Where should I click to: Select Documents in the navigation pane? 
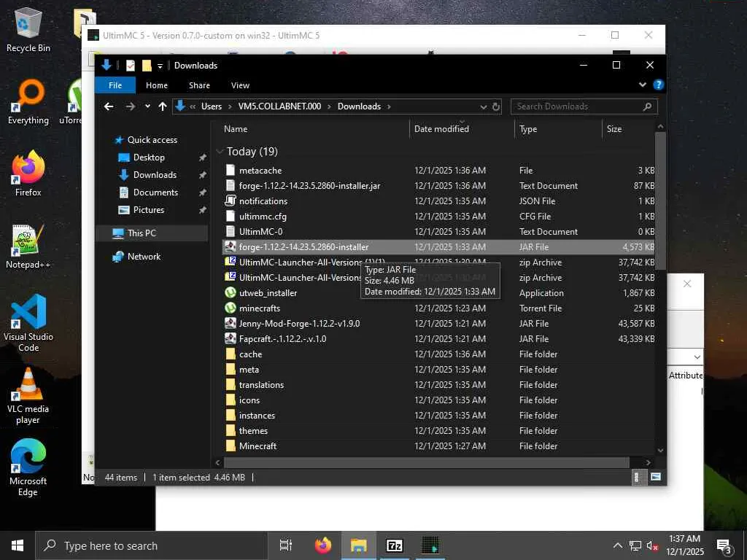tap(155, 192)
